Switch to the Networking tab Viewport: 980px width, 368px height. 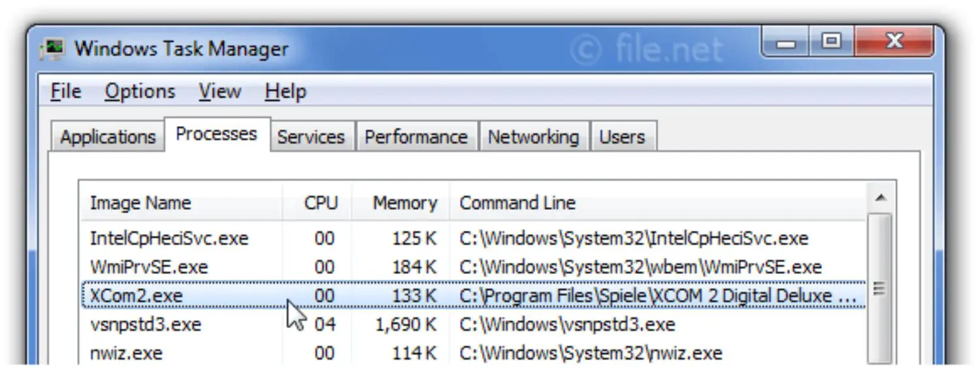(533, 137)
